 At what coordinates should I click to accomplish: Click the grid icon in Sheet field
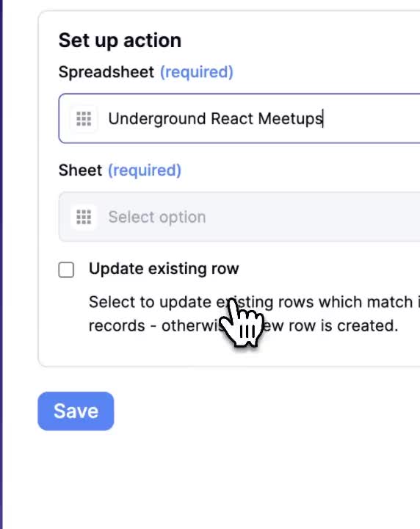(x=84, y=217)
